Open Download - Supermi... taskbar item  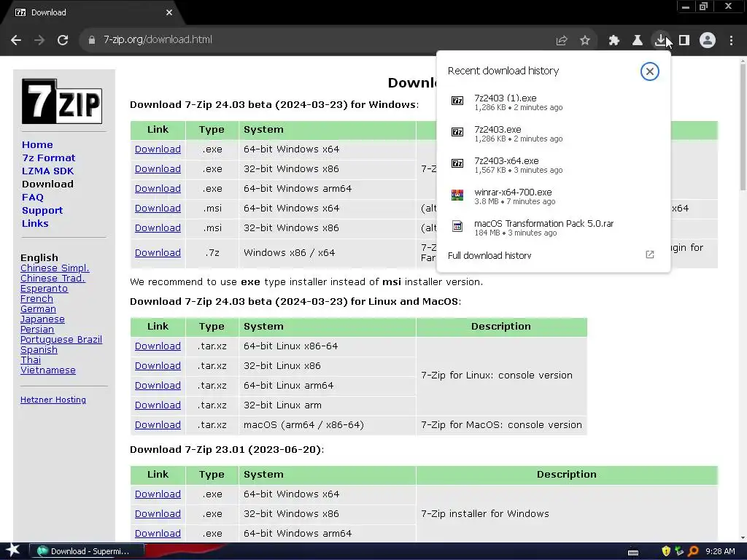pyautogui.click(x=86, y=551)
